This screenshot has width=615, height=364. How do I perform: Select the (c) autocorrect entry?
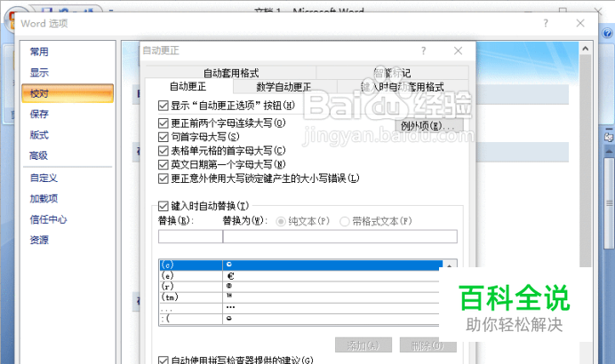(x=300, y=265)
